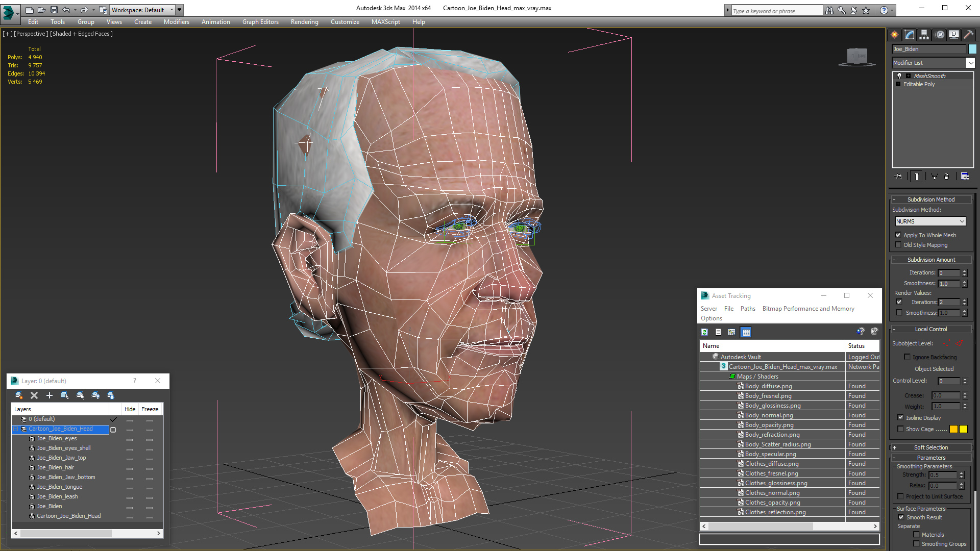
Task: Click the Hide column header in layers
Action: [130, 409]
